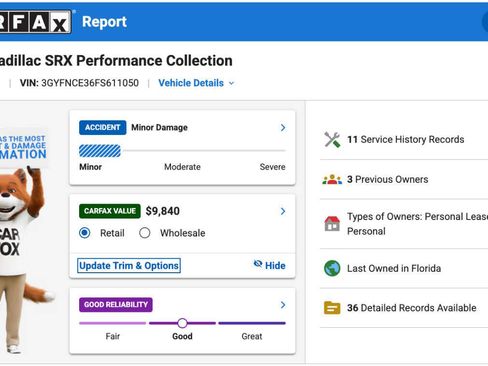Click the 'Severe' severity label
Viewport: 488px width, 366px height.
coord(272,167)
